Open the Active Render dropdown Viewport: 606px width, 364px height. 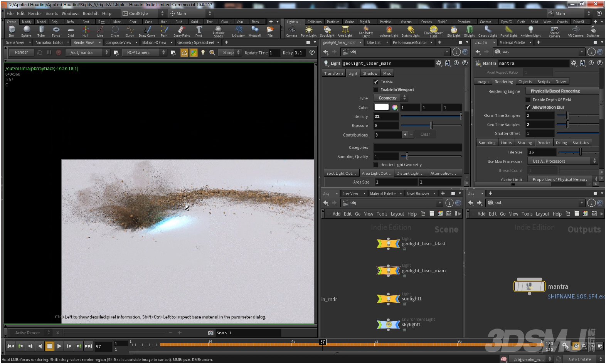[x=30, y=332]
